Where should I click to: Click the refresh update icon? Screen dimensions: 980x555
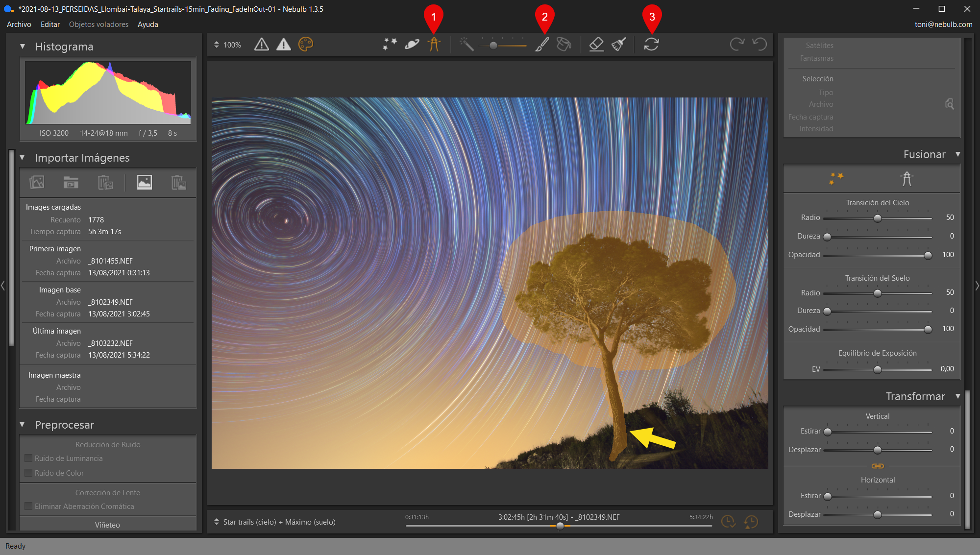(x=651, y=45)
